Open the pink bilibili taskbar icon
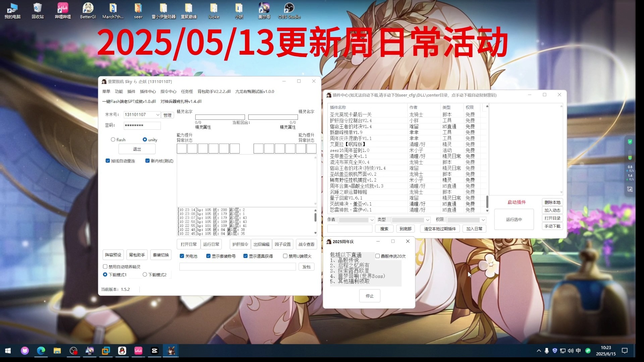Viewport: 644px width, 362px height. pos(138,351)
